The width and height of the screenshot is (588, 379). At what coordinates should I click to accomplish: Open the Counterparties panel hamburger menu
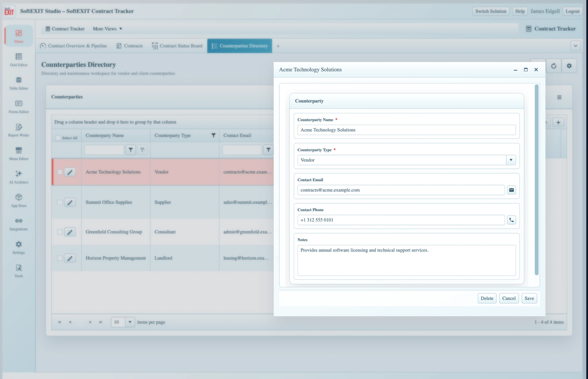[559, 97]
